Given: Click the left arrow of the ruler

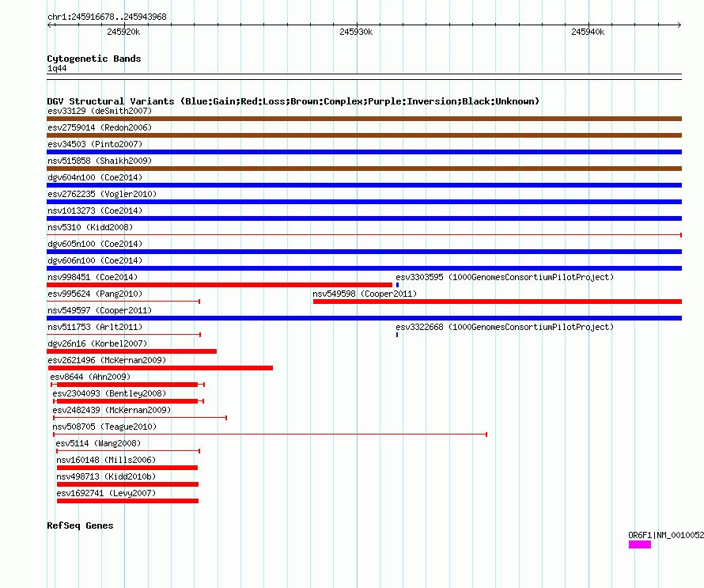Looking at the screenshot, I should pyautogui.click(x=51, y=25).
